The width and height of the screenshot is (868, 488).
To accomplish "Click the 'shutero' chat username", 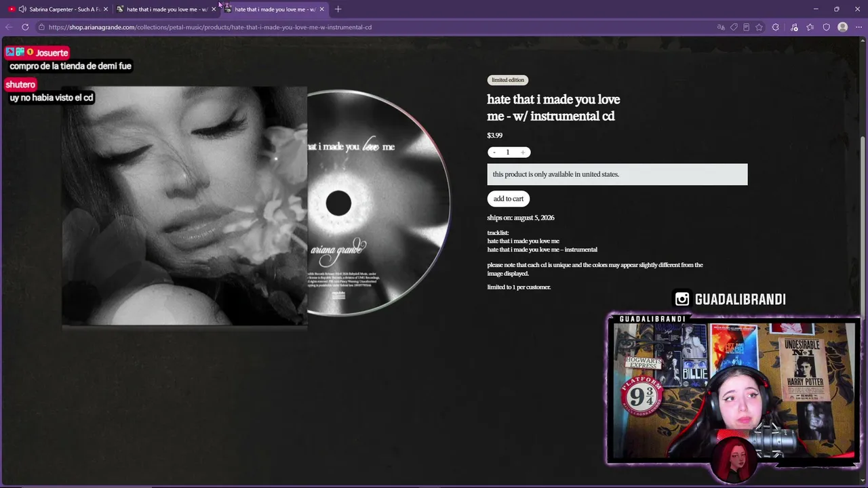I will pos(20,85).
